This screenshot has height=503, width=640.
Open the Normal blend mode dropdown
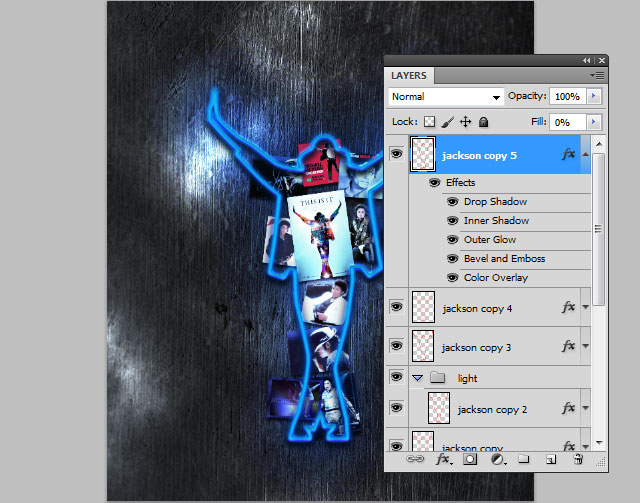[x=446, y=97]
